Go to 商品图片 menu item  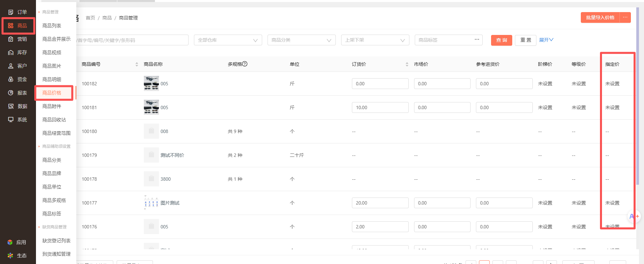(x=52, y=66)
